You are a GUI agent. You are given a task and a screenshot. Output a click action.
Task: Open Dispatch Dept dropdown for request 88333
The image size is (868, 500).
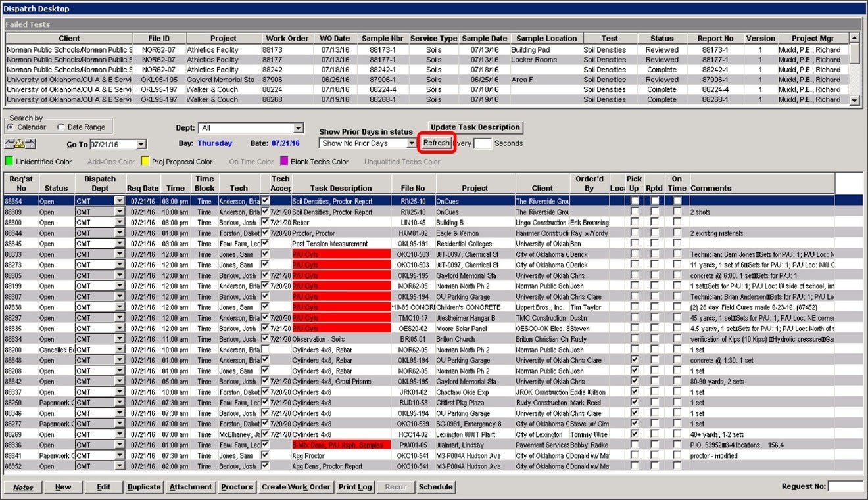[119, 254]
